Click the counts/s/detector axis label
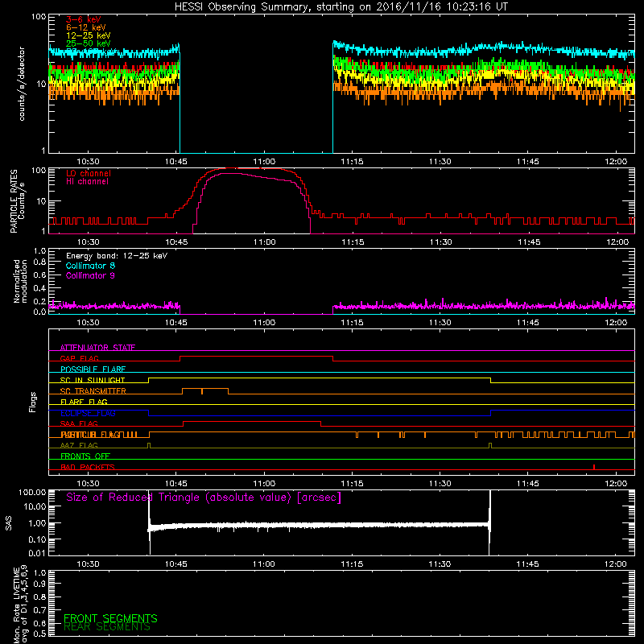The image size is (644, 644). (22, 84)
